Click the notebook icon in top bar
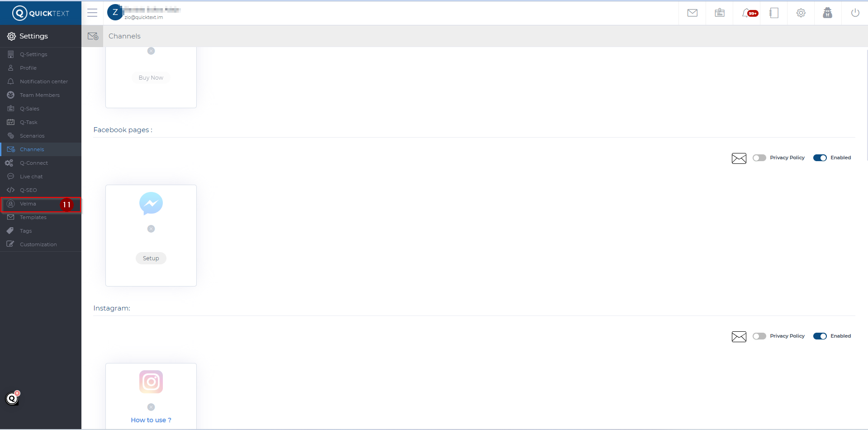 point(774,13)
